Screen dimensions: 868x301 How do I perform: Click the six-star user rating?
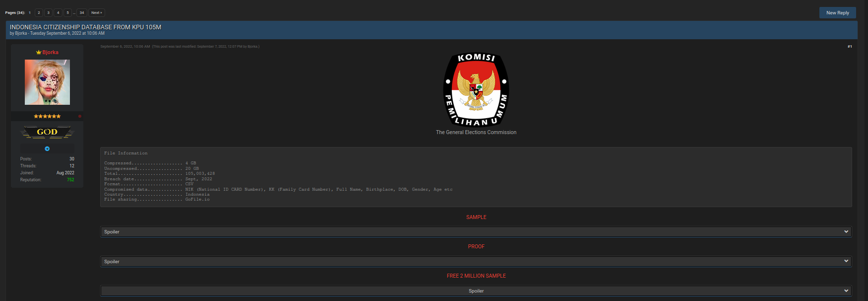[x=47, y=116]
